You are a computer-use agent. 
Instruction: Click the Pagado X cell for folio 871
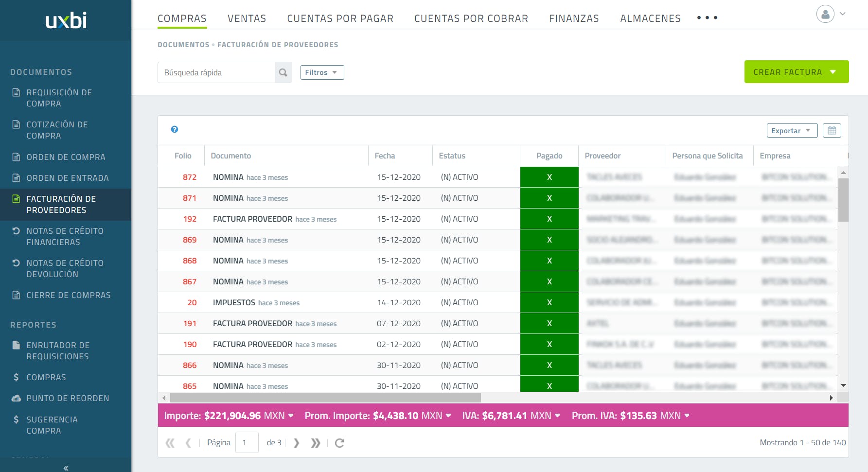(x=549, y=198)
